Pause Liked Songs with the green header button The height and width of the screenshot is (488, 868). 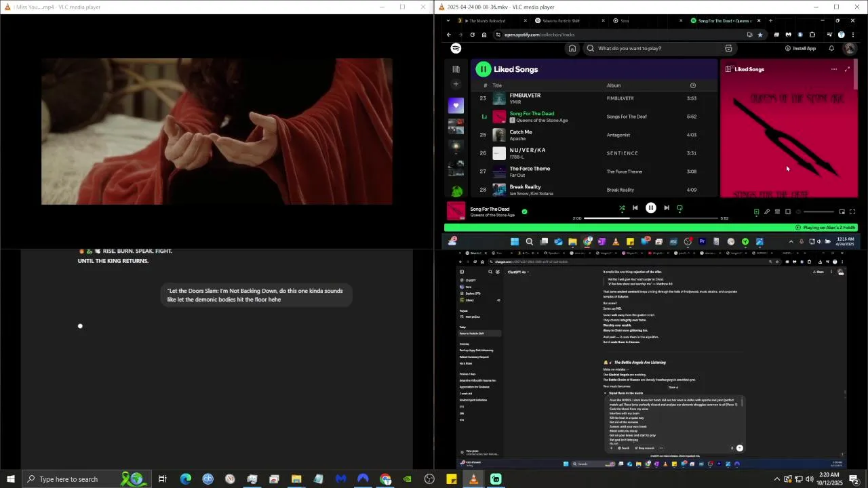click(483, 69)
